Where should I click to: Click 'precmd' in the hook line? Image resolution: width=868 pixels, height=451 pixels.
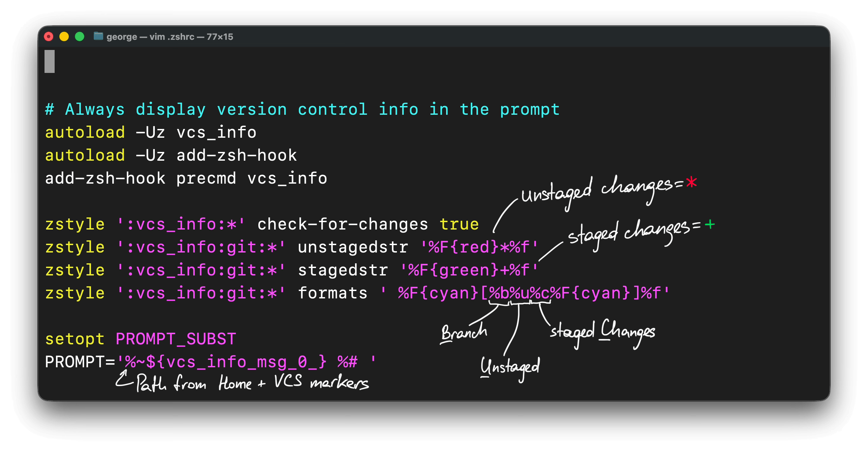(206, 178)
